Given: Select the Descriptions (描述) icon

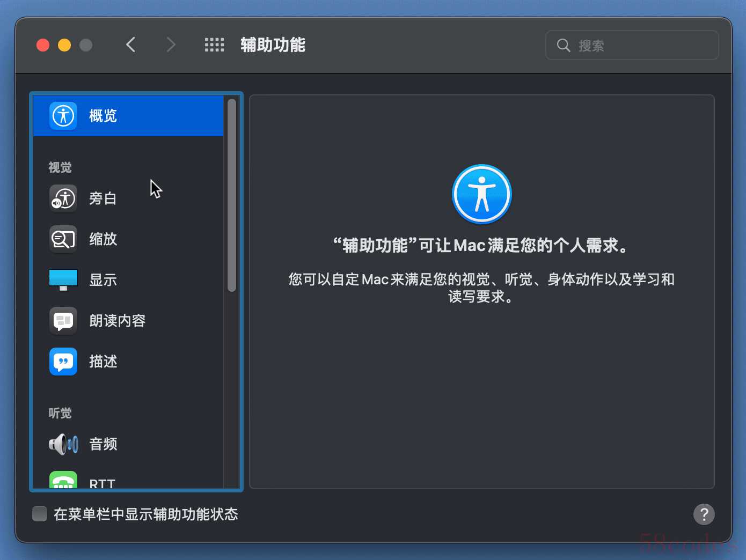Looking at the screenshot, I should coord(63,362).
